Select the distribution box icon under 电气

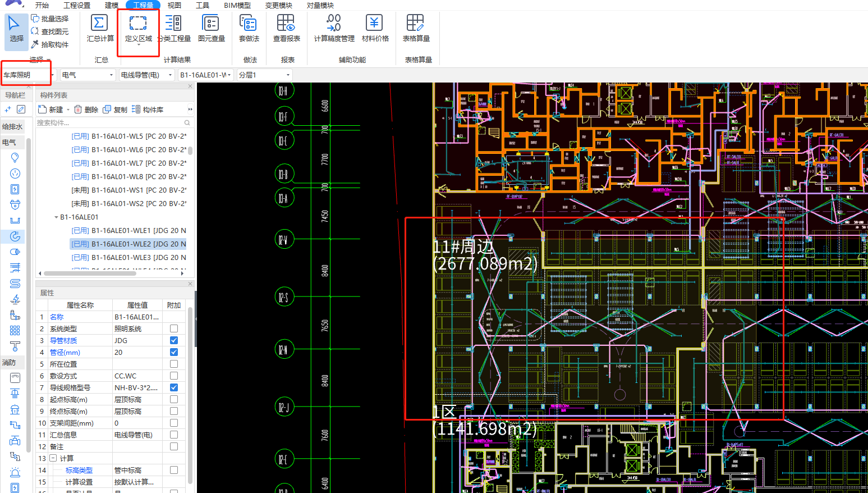(x=15, y=189)
